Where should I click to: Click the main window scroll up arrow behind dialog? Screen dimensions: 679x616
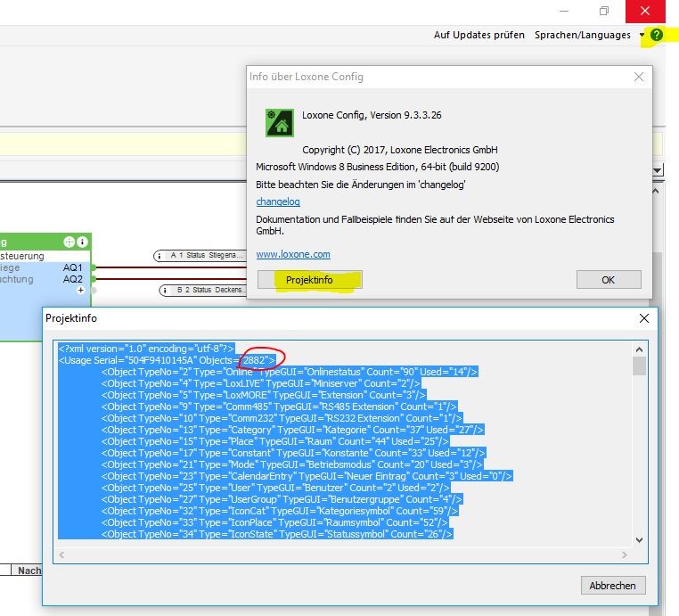point(656,191)
